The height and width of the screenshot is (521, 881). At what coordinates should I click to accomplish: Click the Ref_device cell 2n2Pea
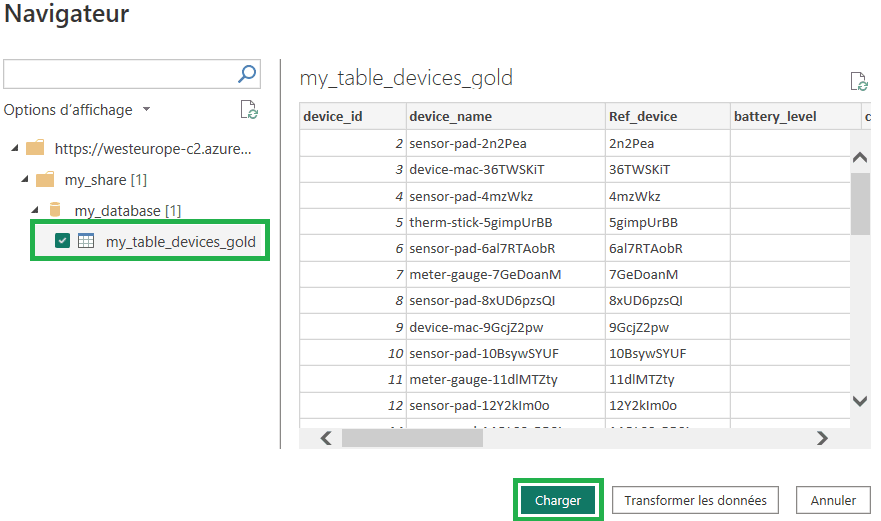[x=667, y=143]
